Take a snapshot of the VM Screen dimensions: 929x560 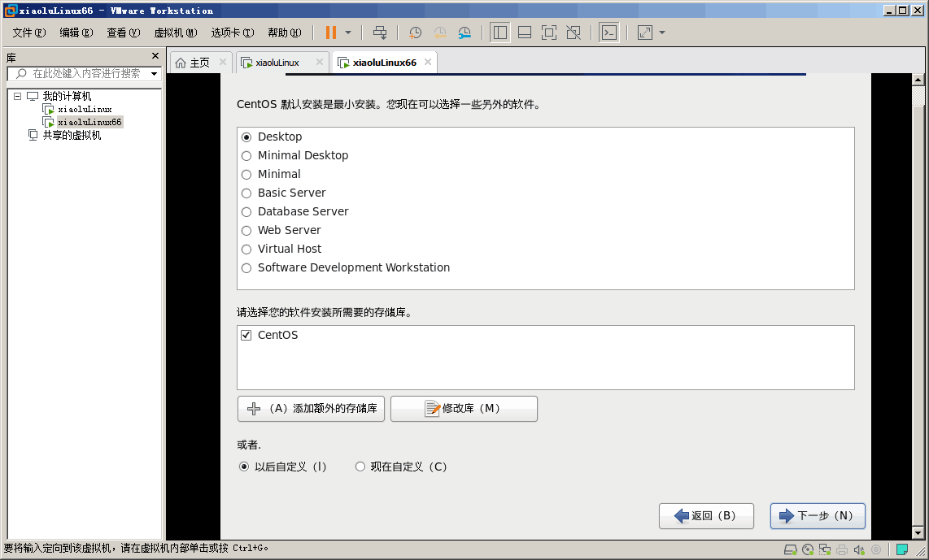(x=416, y=33)
